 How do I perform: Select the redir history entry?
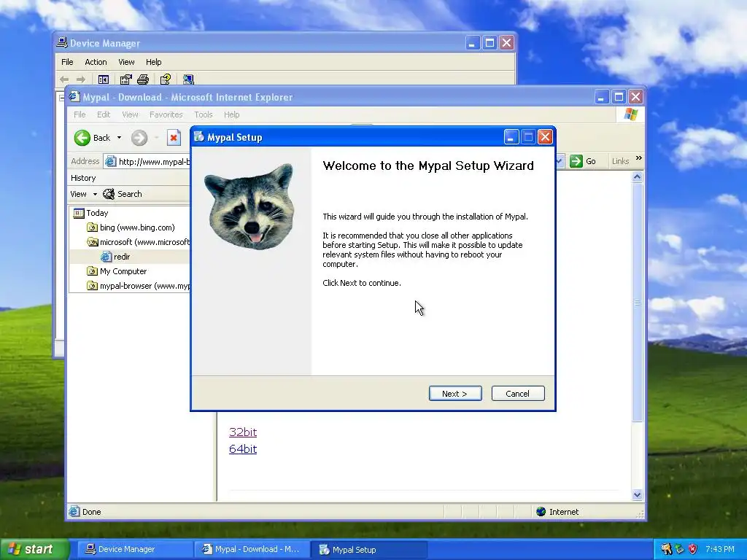click(116, 257)
